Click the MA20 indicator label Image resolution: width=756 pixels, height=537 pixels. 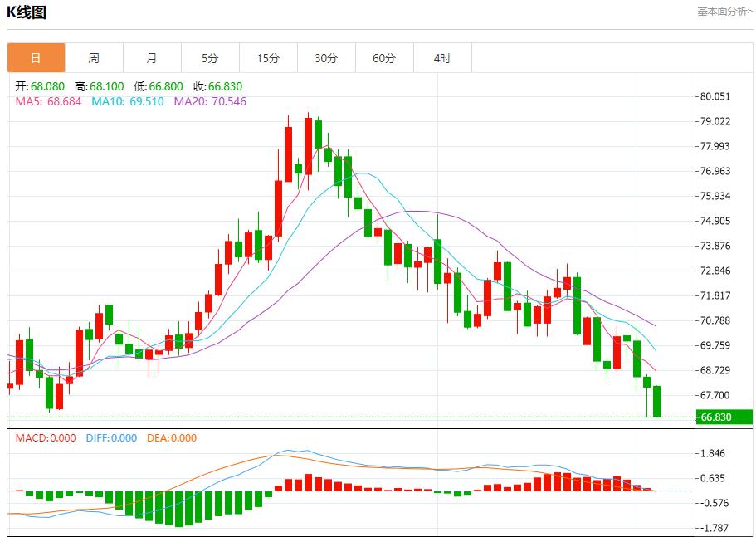click(x=210, y=102)
